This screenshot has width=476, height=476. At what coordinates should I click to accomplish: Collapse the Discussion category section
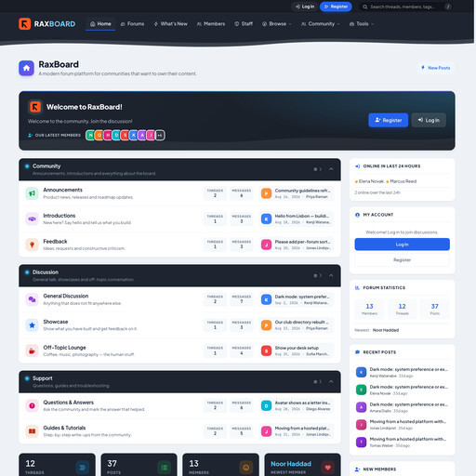(331, 275)
